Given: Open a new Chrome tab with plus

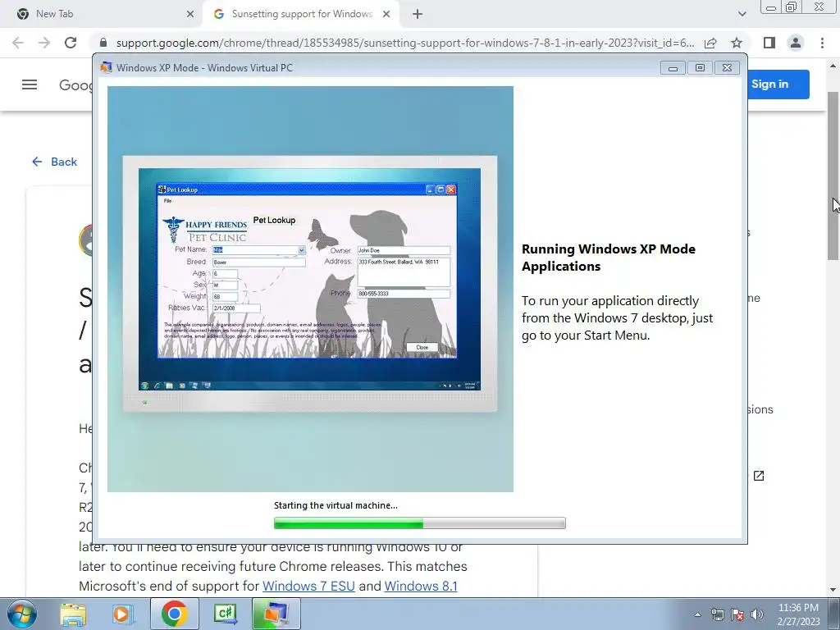Looking at the screenshot, I should 418,14.
